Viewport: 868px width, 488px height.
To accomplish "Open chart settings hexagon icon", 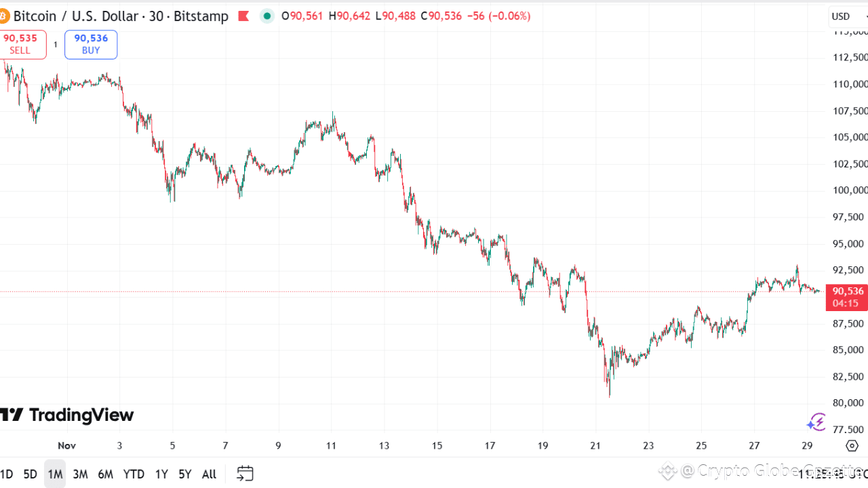I will [x=852, y=445].
